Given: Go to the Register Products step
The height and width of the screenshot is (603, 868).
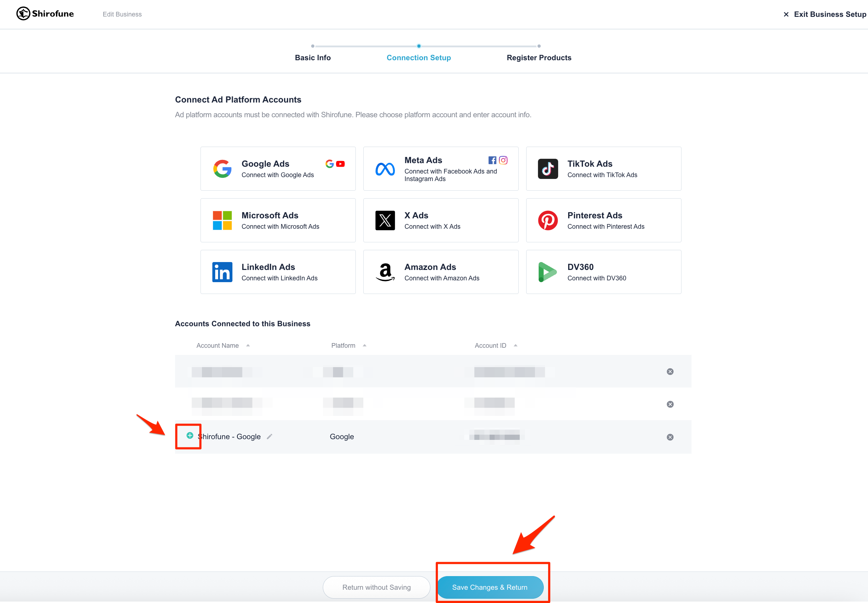Looking at the screenshot, I should click(539, 58).
